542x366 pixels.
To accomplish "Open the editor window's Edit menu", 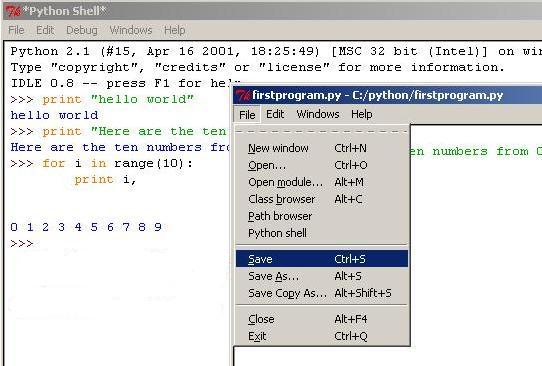I will pos(275,114).
